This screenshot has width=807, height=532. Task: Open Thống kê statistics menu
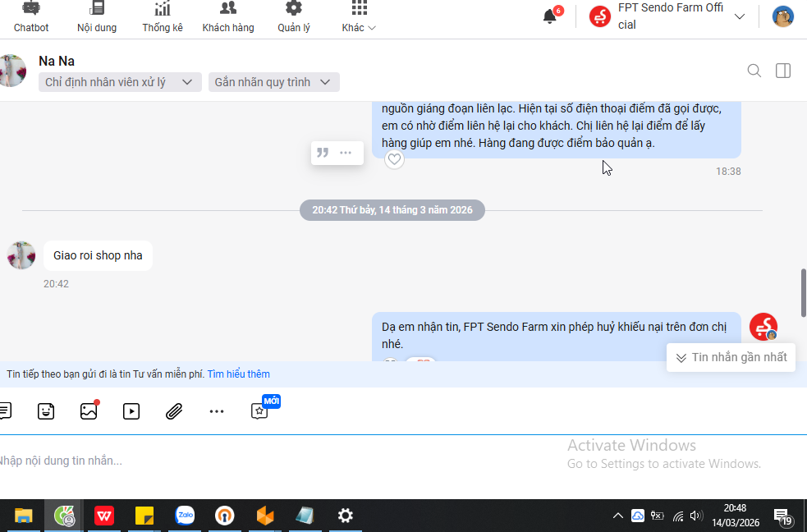coord(162,17)
